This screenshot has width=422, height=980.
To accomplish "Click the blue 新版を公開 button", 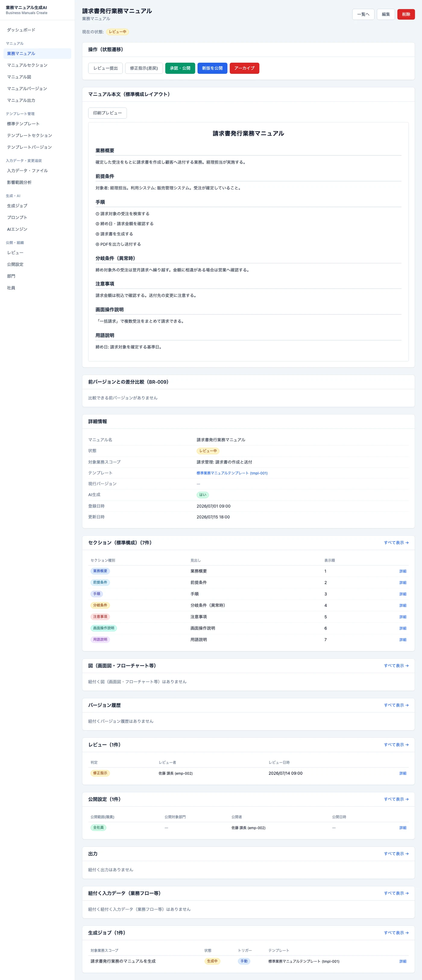I will [x=212, y=68].
